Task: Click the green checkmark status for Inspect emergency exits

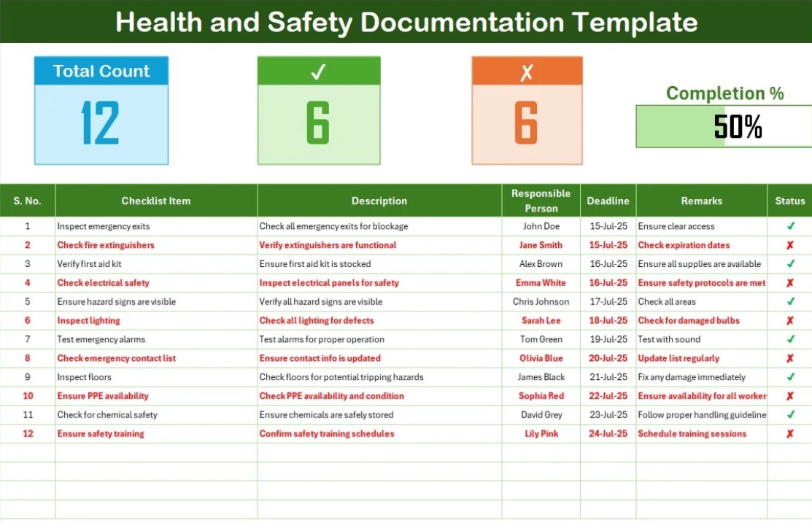Action: 790,226
